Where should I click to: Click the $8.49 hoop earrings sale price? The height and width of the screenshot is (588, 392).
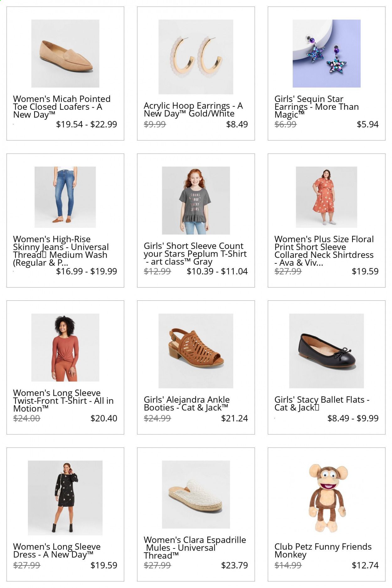click(x=237, y=124)
